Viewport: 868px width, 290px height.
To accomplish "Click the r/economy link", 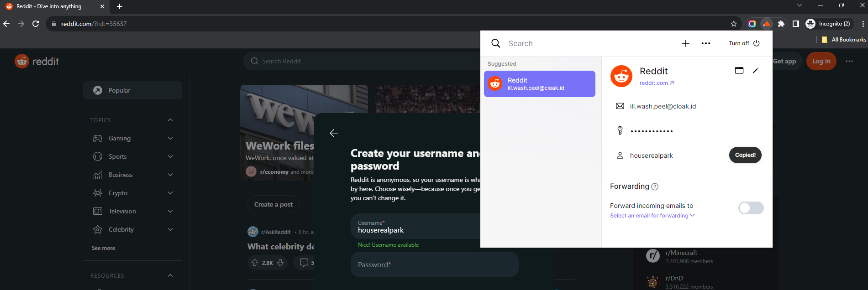I will pos(274,172).
